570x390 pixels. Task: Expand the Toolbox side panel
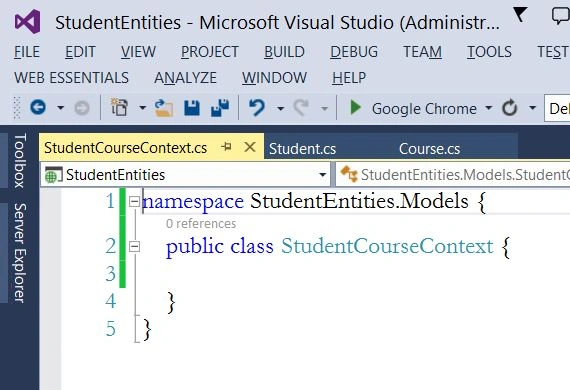pos(20,160)
